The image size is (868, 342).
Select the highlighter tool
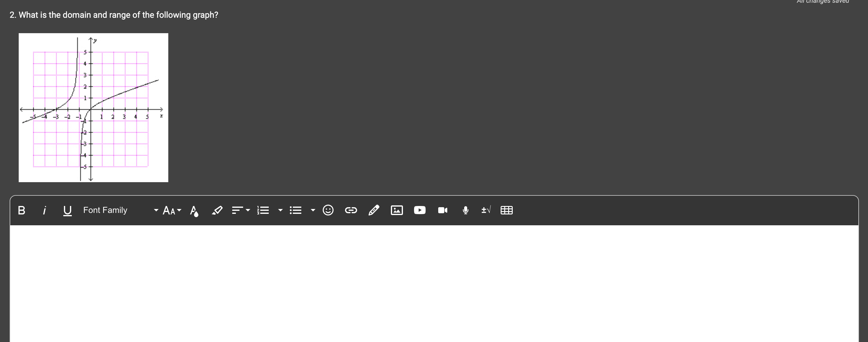pos(217,210)
